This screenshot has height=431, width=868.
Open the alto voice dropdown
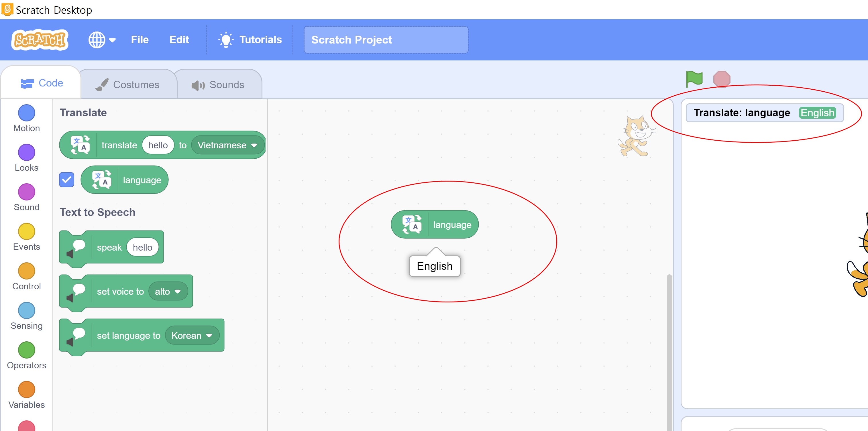[168, 291]
